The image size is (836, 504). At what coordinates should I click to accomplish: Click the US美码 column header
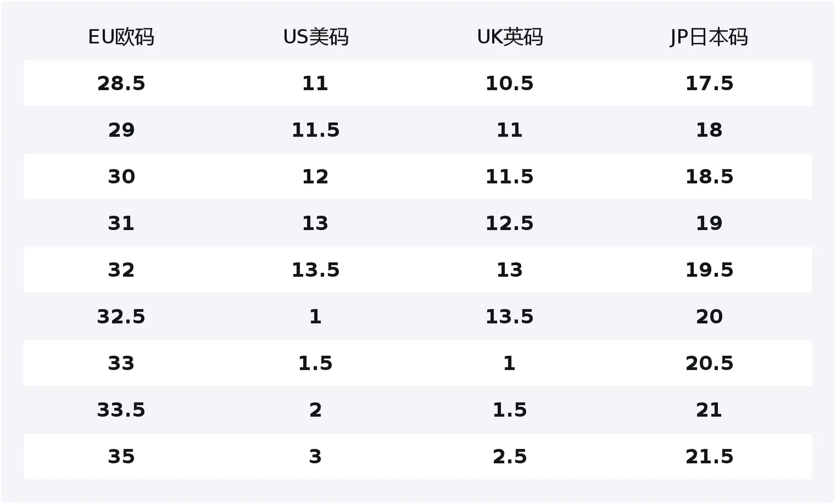tap(315, 37)
